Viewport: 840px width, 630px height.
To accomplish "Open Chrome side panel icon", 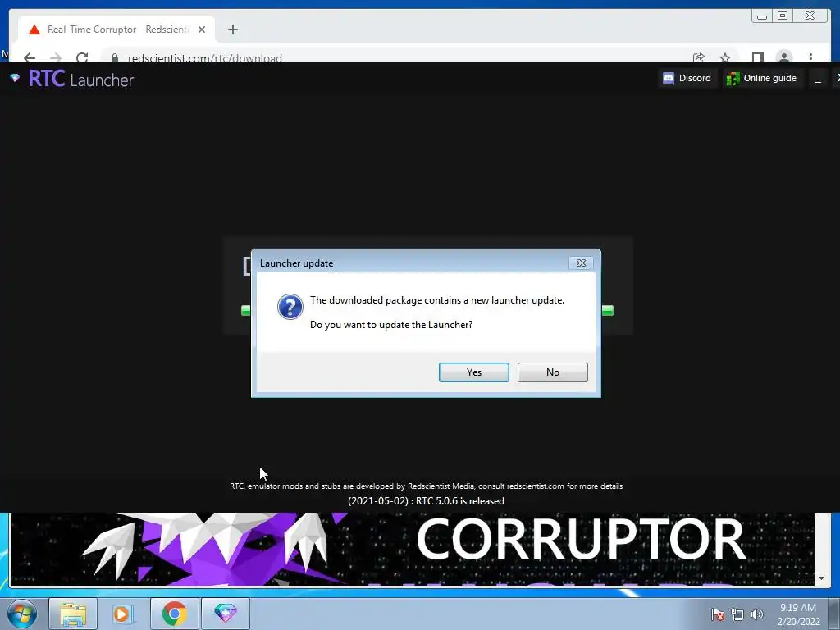I will click(757, 57).
